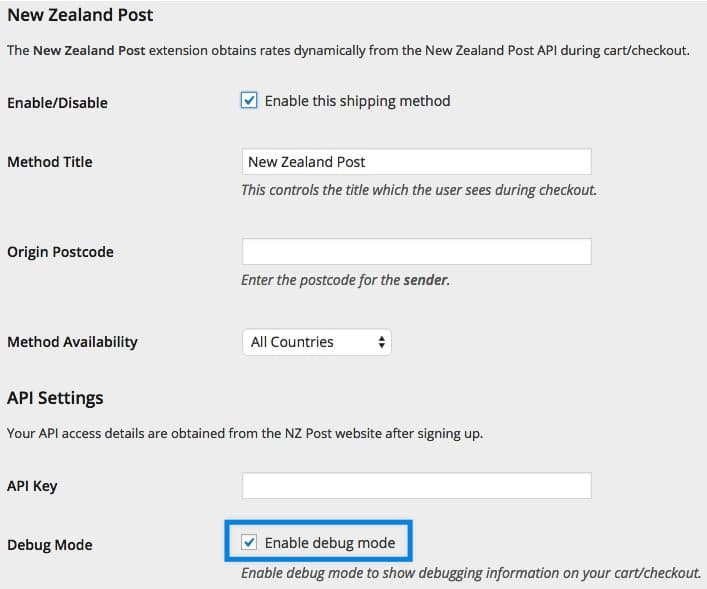Viewport: 707px width, 589px height.
Task: Click the Origin Postcode field label
Action: pyautogui.click(x=60, y=252)
